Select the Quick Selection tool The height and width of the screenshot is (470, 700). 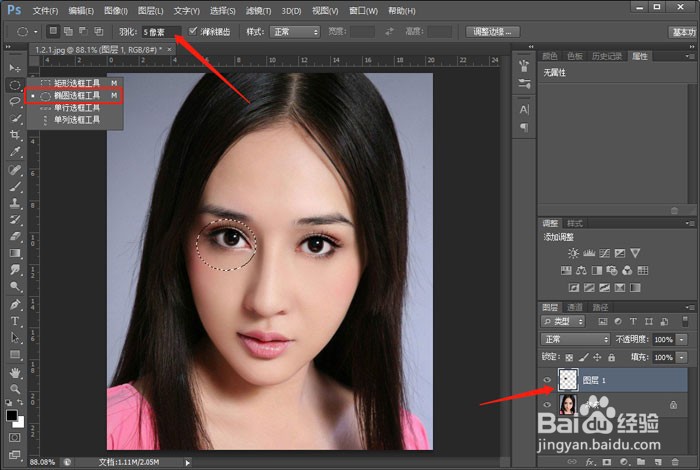pyautogui.click(x=15, y=118)
